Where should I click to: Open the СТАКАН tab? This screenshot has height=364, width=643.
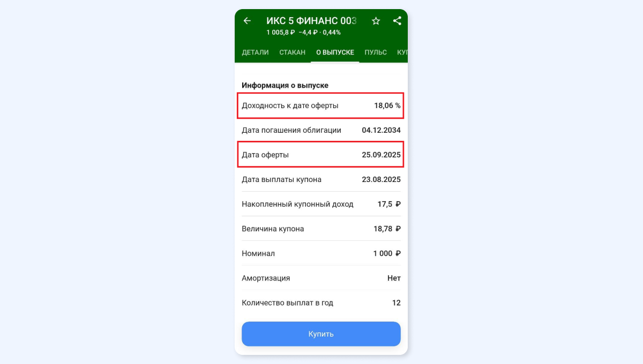click(x=293, y=52)
